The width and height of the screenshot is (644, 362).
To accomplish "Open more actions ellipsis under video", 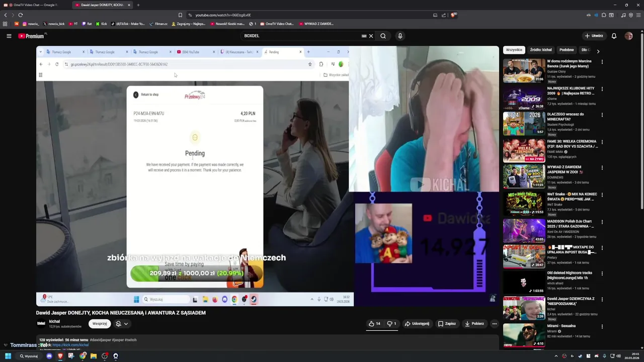I will pyautogui.click(x=495, y=324).
